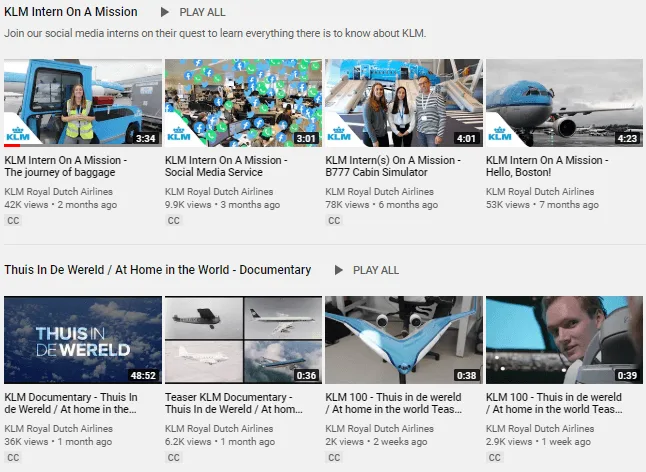The width and height of the screenshot is (646, 472).
Task: Open KLM Royal Dutch Airlines channel under Hello, Boston!
Action: (x=540, y=192)
